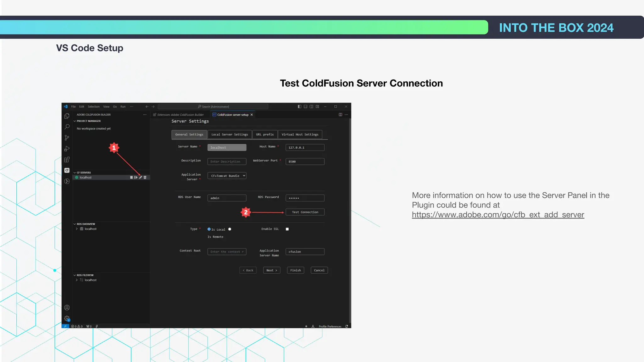Viewport: 644px width, 362px height.
Task: Open the Go menu
Action: [115, 107]
